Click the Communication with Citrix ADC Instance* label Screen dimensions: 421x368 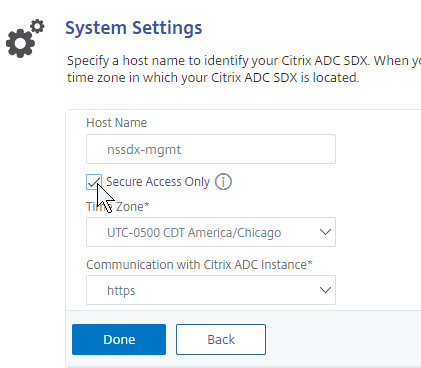click(x=199, y=265)
